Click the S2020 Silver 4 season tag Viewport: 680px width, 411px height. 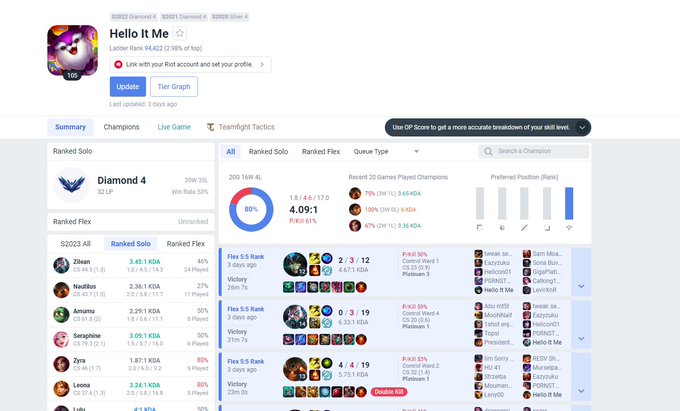(x=230, y=17)
